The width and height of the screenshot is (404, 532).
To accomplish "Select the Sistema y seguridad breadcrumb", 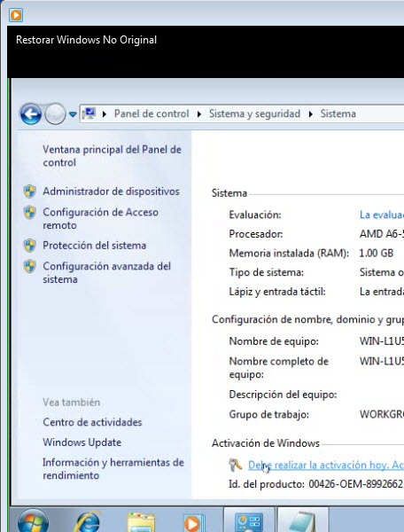I will 254,113.
